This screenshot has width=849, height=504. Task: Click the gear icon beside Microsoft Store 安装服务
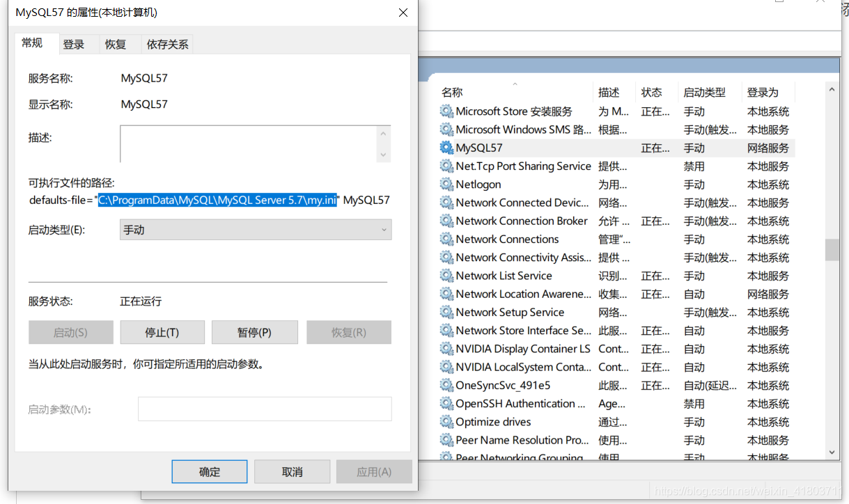[x=446, y=111]
